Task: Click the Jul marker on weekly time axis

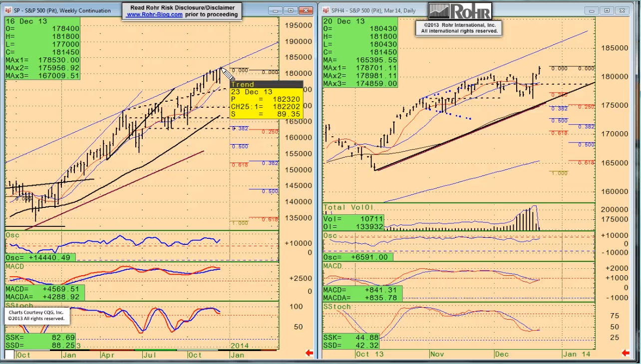Action: click(149, 355)
